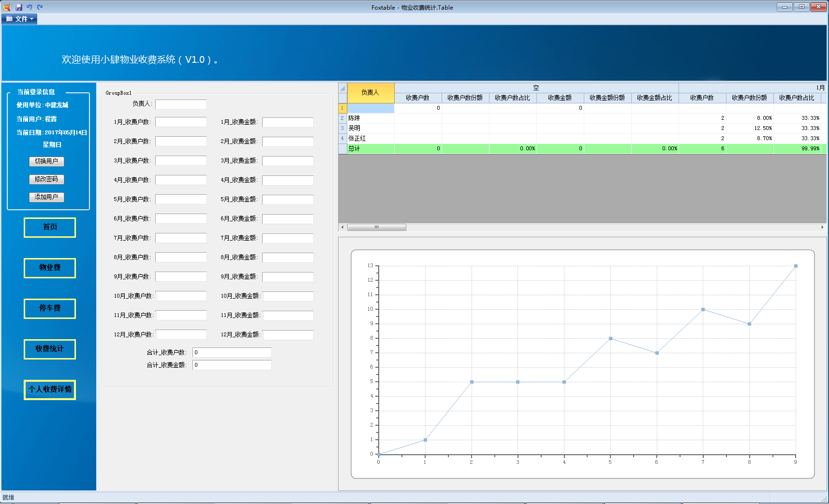Select the 张正红 row cell
The width and height of the screenshot is (829, 504).
(x=370, y=139)
